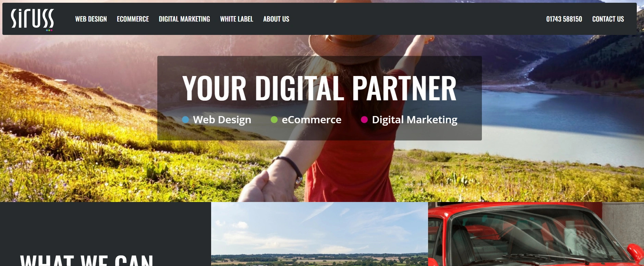Open the Web Design menu item
This screenshot has width=644, height=266.
tap(91, 19)
